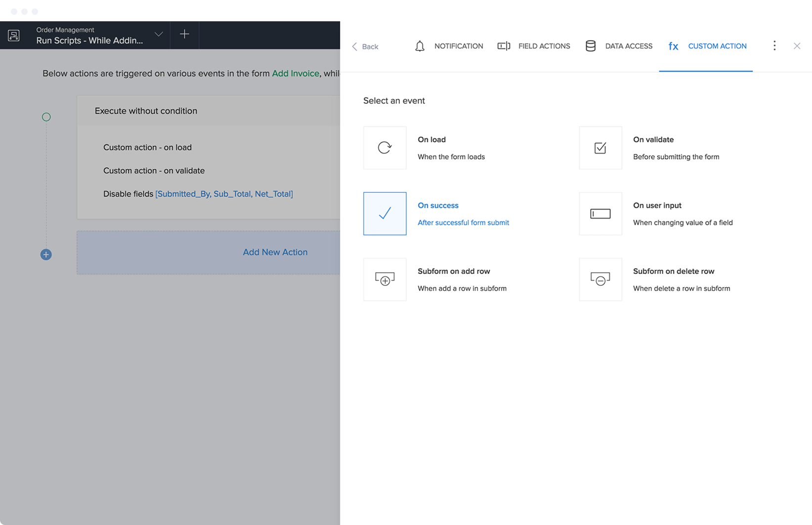Select the On load refresh icon
The width and height of the screenshot is (812, 525).
pyautogui.click(x=385, y=148)
